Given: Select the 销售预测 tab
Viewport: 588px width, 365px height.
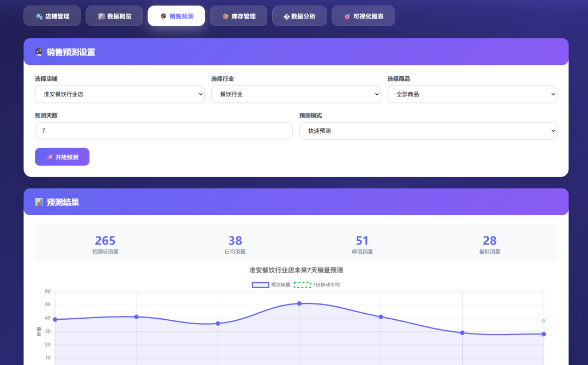Looking at the screenshot, I should (176, 16).
